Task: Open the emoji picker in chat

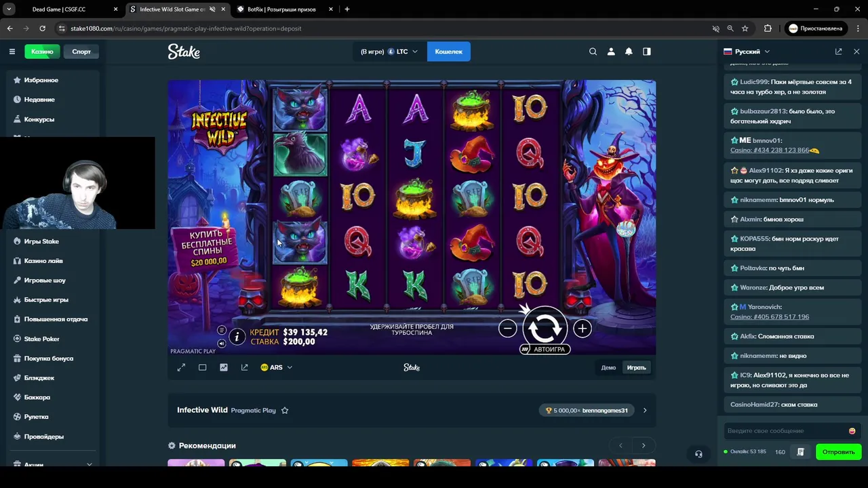Action: (852, 431)
